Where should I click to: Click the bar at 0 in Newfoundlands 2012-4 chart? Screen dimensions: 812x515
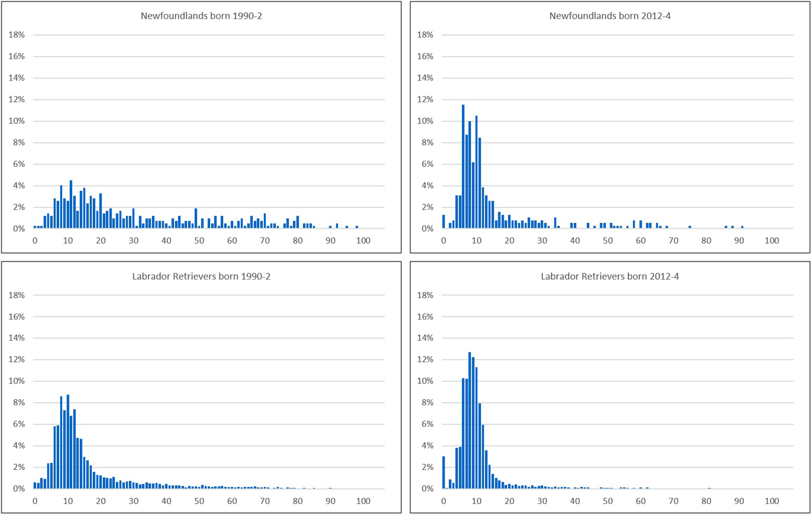444,222
